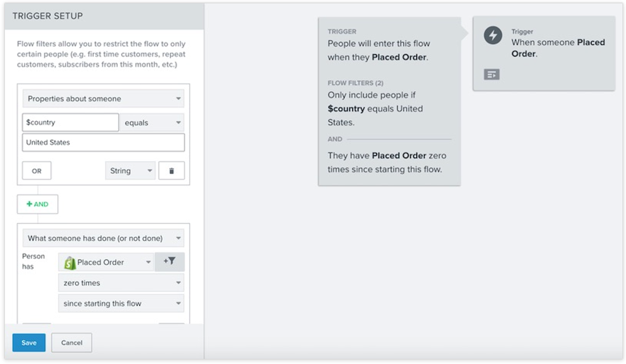Screen dimensions: 626x364
Task: Click the AND separator label in summary
Action: coord(335,139)
